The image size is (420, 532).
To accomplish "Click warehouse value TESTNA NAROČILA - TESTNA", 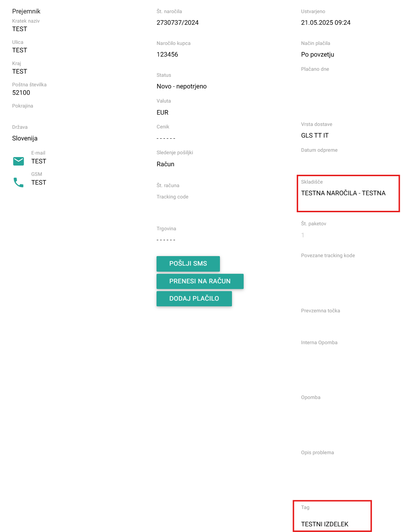I will click(343, 193).
